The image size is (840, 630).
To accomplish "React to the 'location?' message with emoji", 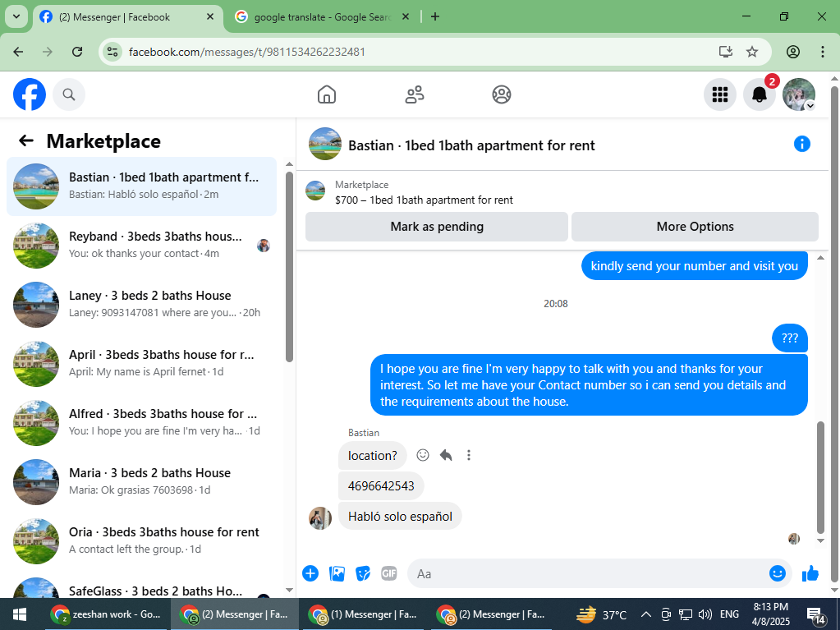I will [x=423, y=455].
